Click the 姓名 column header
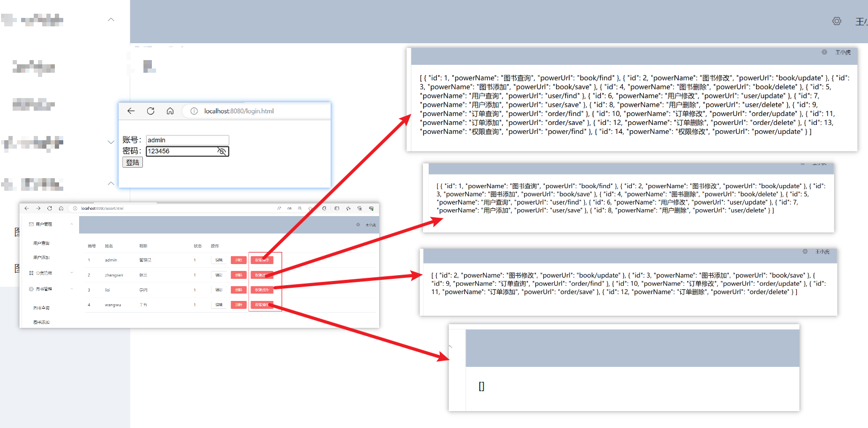The width and height of the screenshot is (868, 428). pos(109,246)
